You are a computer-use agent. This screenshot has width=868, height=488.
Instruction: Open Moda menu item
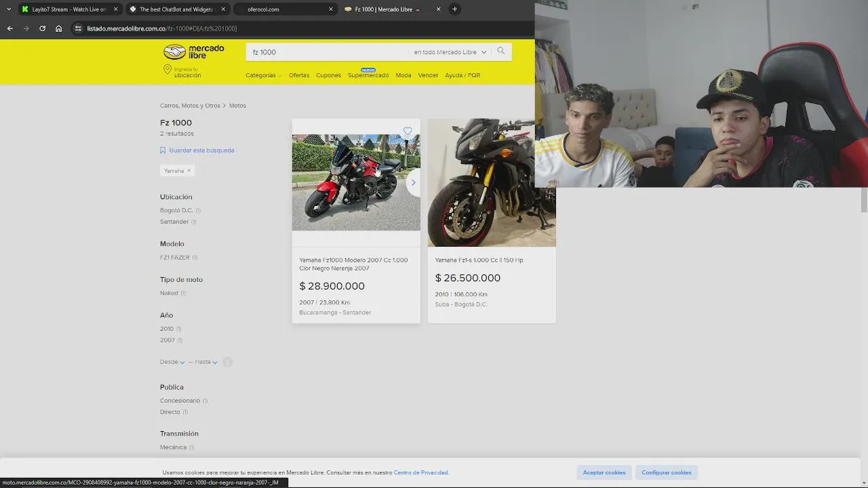click(403, 75)
